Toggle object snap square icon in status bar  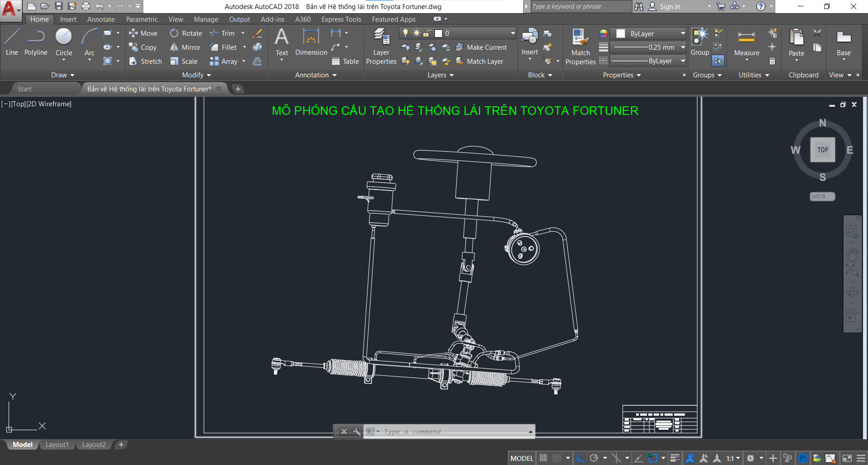[652, 458]
